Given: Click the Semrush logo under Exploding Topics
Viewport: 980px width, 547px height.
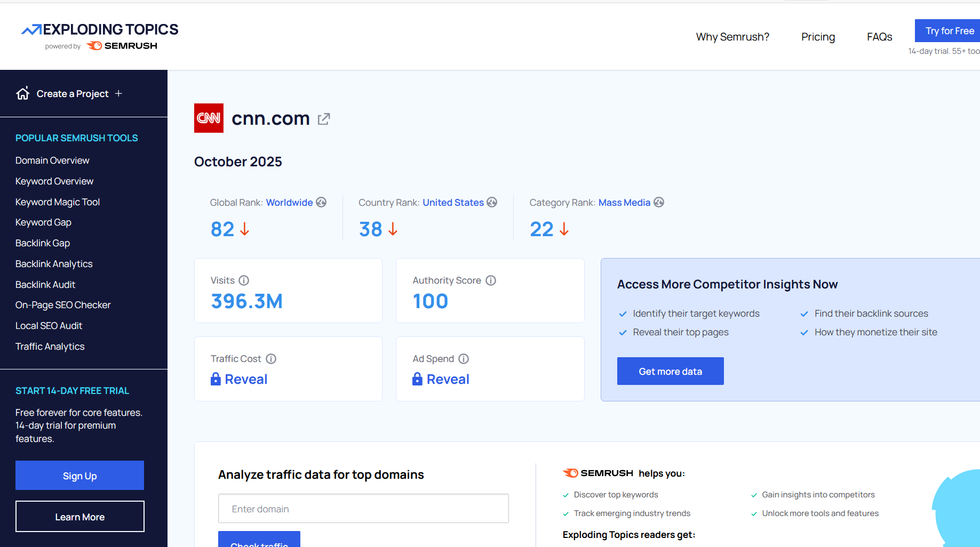Looking at the screenshot, I should (x=122, y=46).
